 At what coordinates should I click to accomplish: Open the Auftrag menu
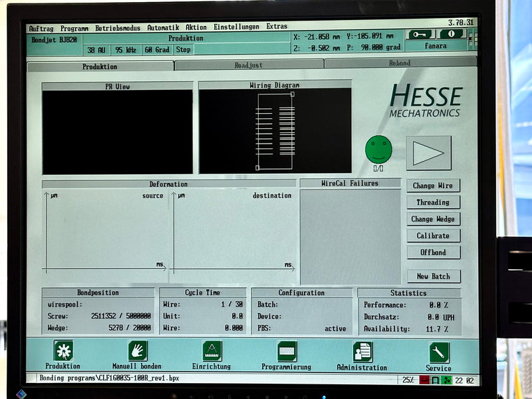click(x=41, y=29)
